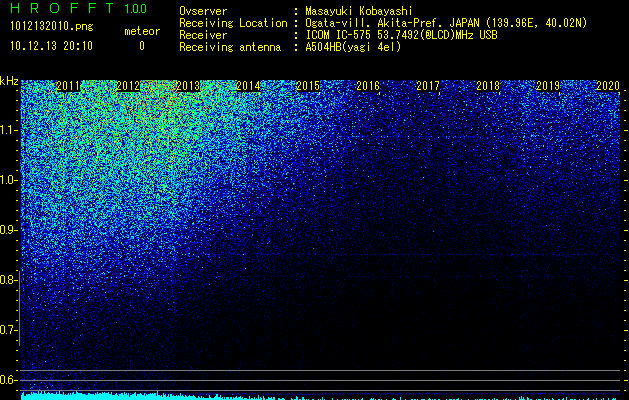Click the 0.8 frequency axis label

(x=8, y=280)
